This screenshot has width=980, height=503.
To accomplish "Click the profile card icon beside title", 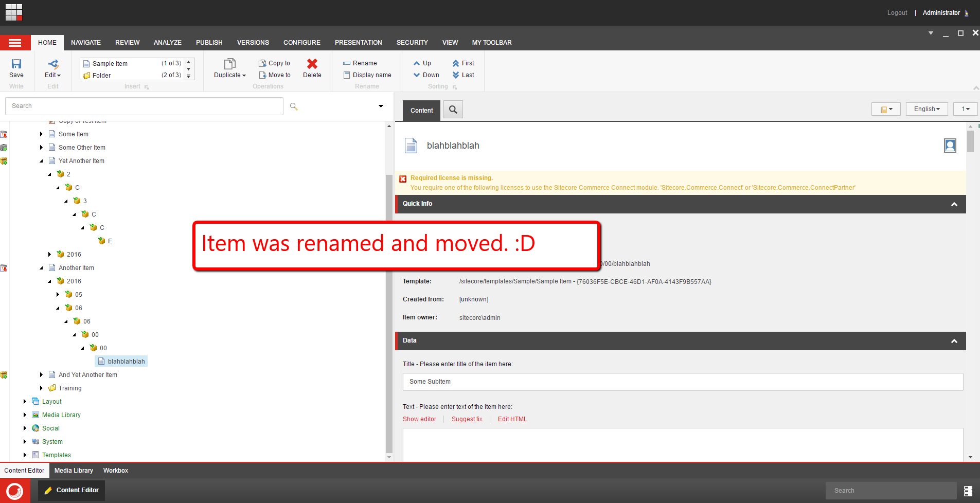I will [x=950, y=146].
